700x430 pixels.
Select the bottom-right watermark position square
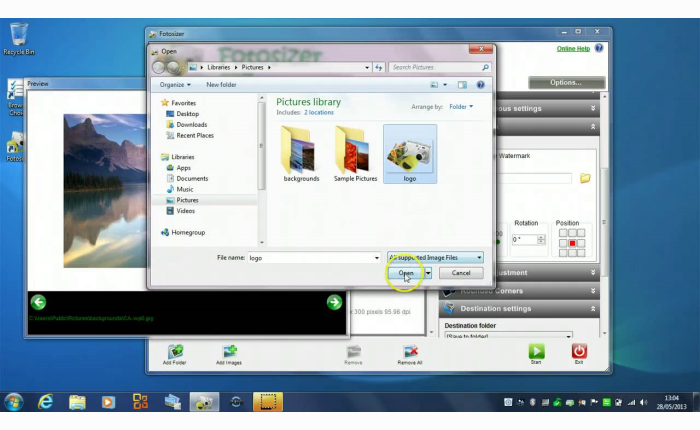point(581,253)
